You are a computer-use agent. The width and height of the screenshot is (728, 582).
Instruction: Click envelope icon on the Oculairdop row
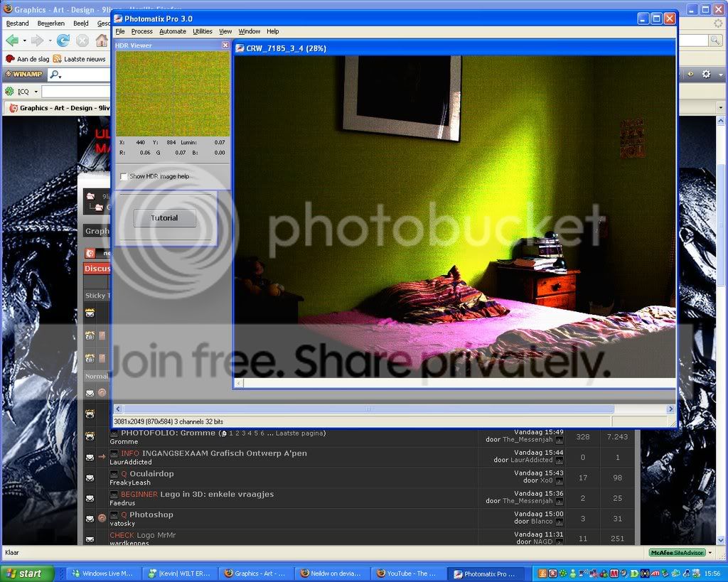pyautogui.click(x=90, y=478)
